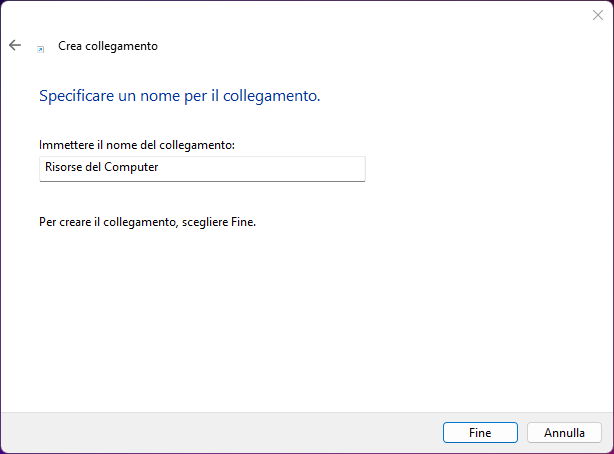The image size is (614, 454).
Task: Go back using the left arrow
Action: [15, 46]
